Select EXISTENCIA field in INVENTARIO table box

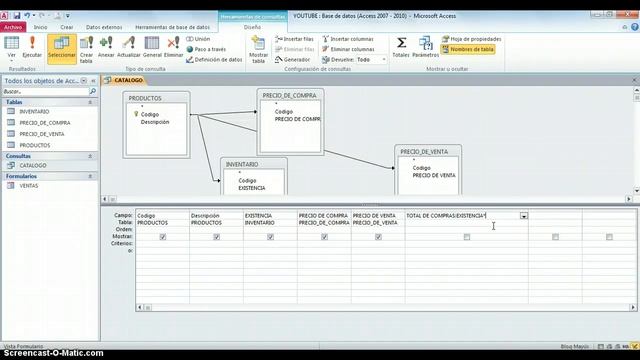(x=252, y=188)
